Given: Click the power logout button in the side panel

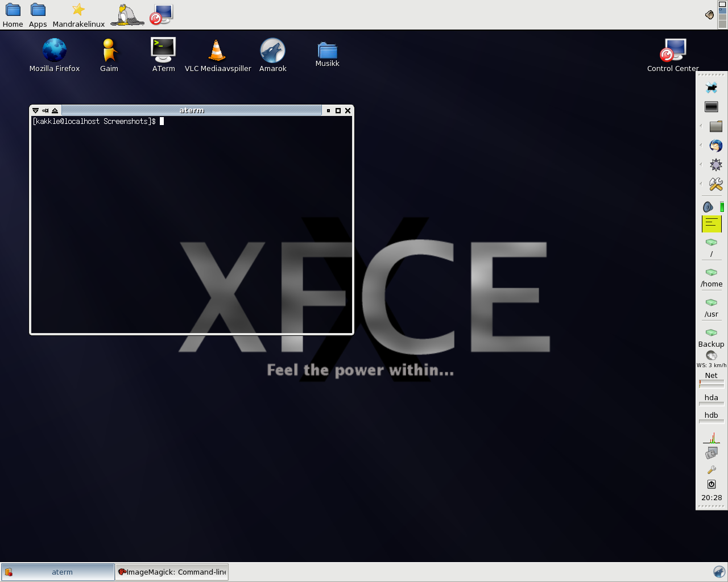Looking at the screenshot, I should (712, 484).
